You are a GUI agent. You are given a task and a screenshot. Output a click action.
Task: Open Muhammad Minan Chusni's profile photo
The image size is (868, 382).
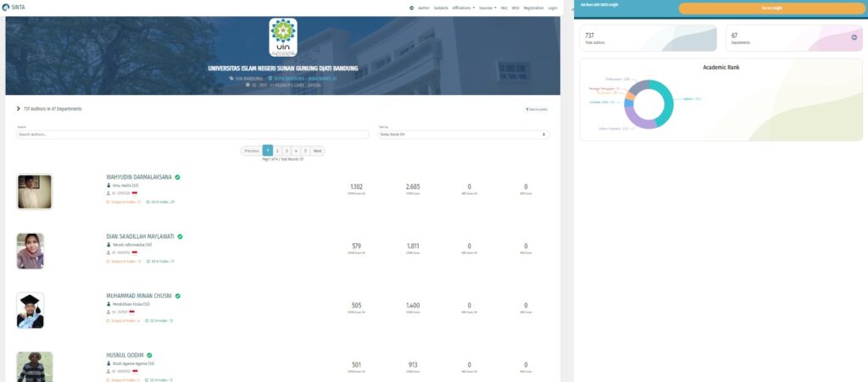click(31, 310)
